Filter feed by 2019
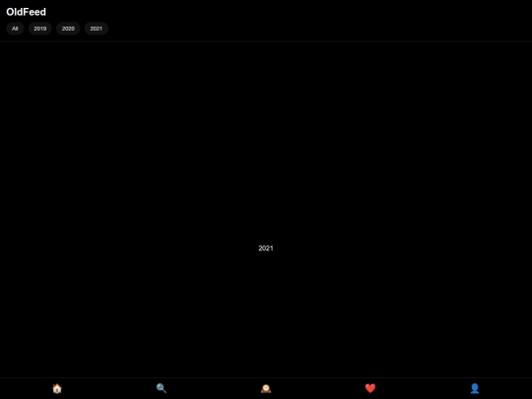 point(40,29)
